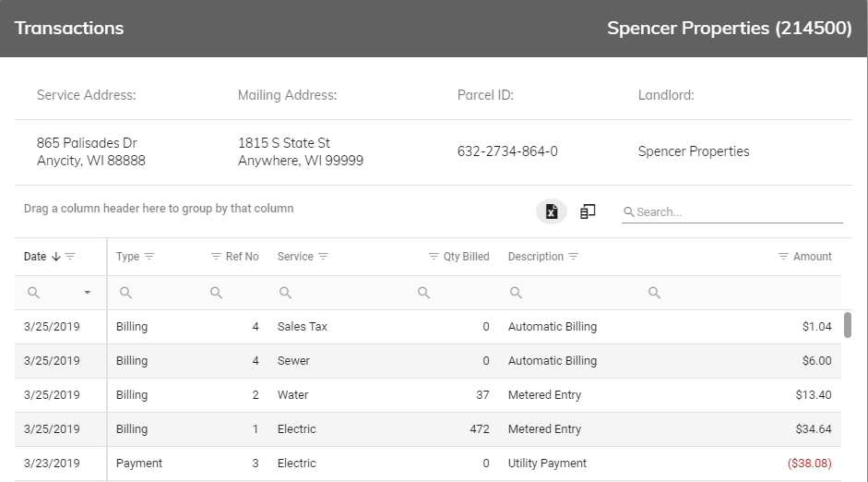Viewport: 868px width, 482px height.
Task: Open filter icon beside Qty Billed header
Action: pos(434,257)
